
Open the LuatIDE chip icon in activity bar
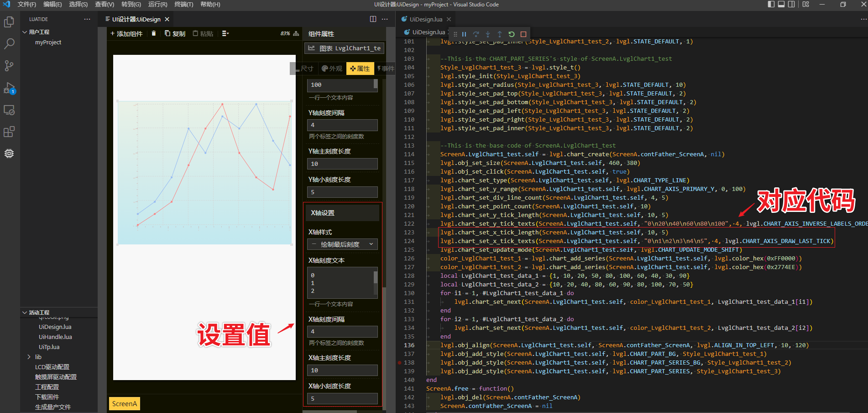click(x=9, y=154)
